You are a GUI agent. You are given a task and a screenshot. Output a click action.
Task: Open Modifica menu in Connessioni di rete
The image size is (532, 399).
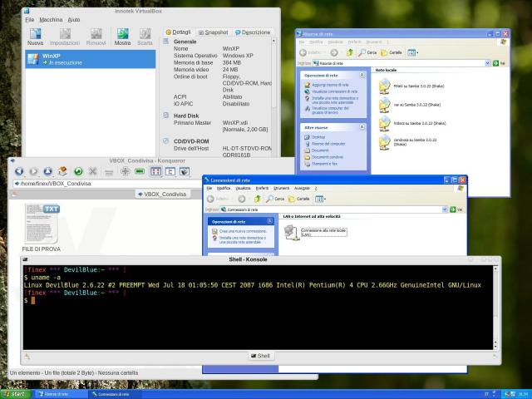click(x=224, y=189)
